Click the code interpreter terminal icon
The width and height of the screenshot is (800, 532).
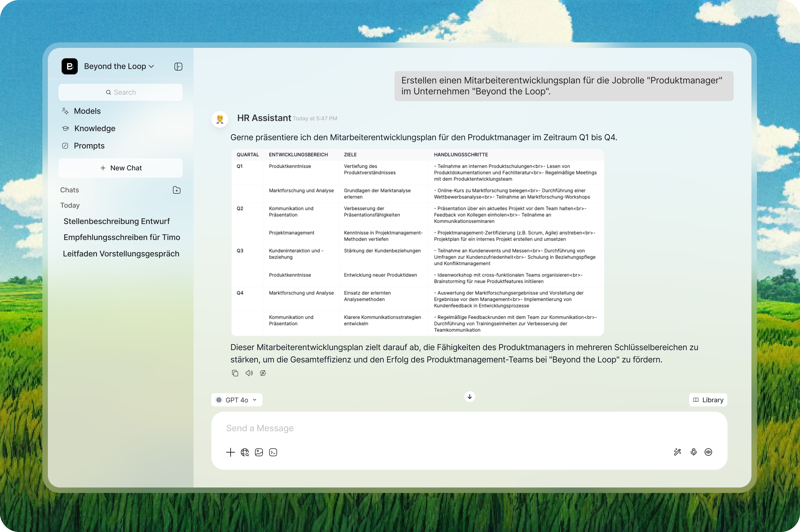273,452
